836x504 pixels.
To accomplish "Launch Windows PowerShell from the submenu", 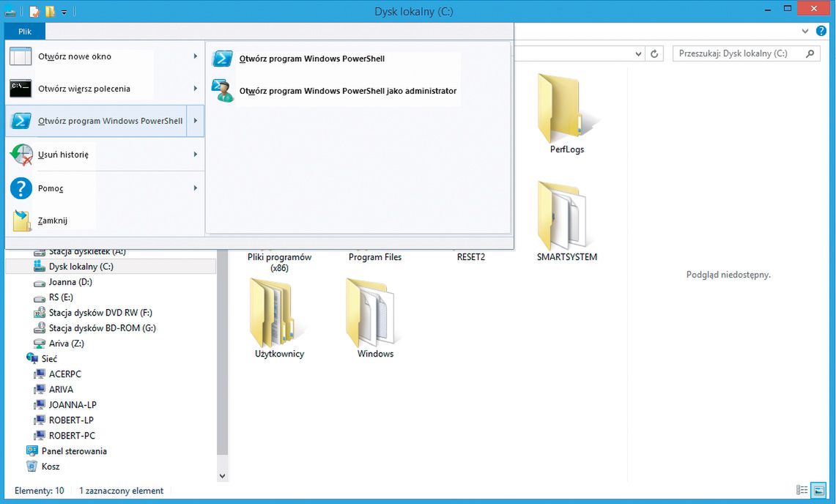I will (x=312, y=59).
